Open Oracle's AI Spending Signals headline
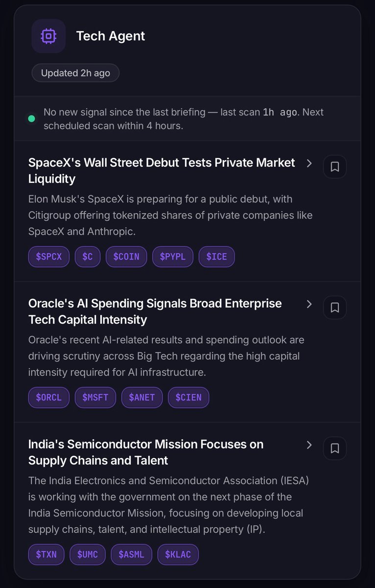This screenshot has height=588, width=375. [x=155, y=311]
